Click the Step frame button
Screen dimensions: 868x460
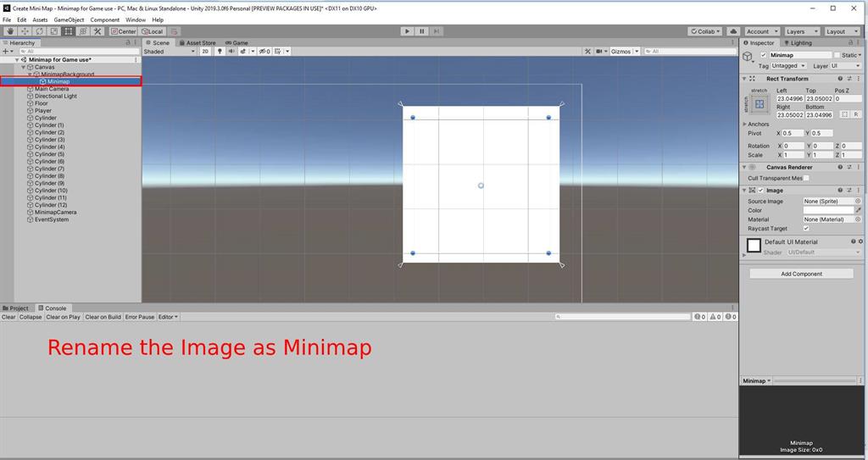click(x=437, y=31)
